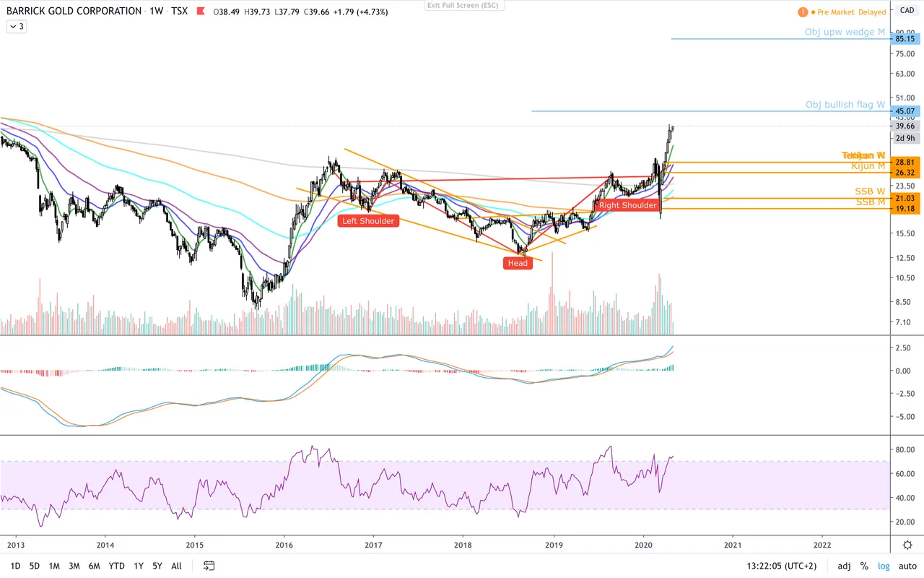
Task: Click the 2016 label on time axis
Action: 284,545
